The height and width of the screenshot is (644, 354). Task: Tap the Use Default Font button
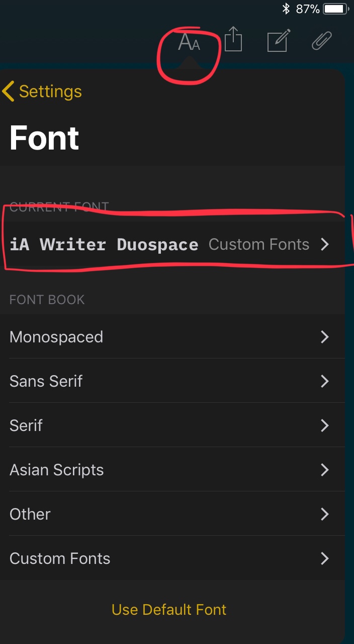click(x=168, y=609)
